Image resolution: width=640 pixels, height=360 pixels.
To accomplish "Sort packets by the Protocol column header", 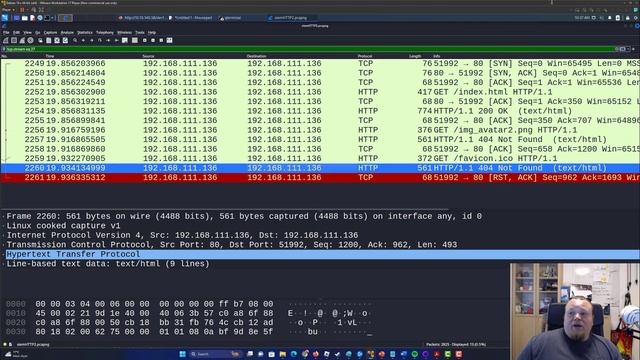I will click(x=365, y=56).
